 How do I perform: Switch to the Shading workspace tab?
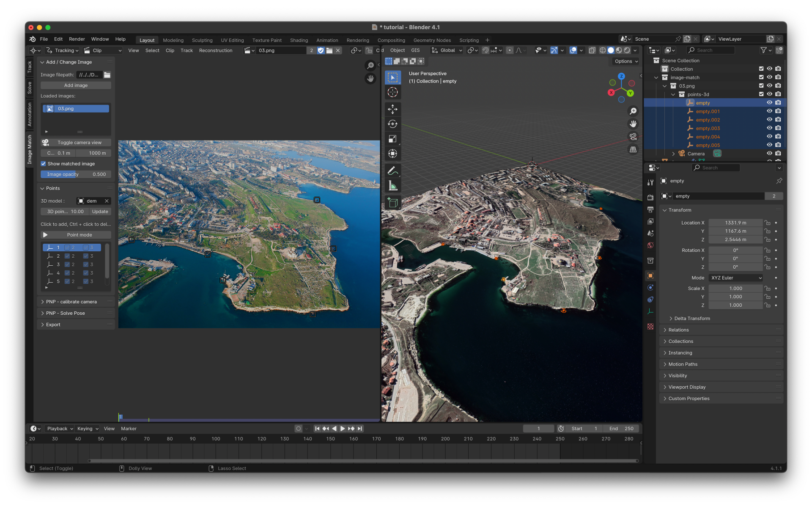(299, 40)
